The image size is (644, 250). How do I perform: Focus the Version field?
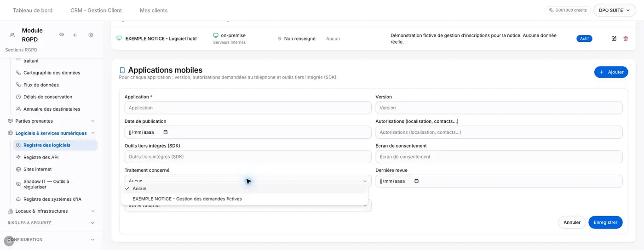click(499, 108)
